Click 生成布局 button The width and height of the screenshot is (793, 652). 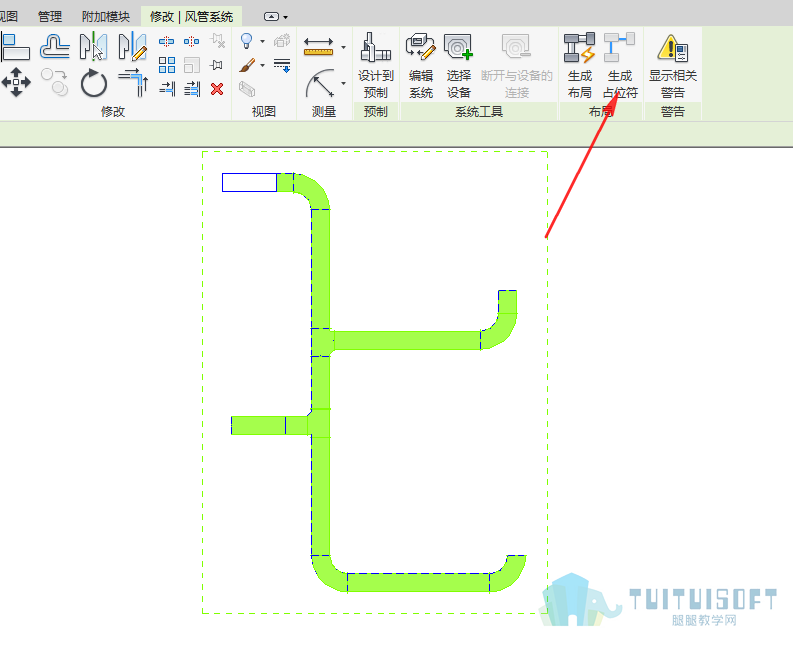(580, 66)
